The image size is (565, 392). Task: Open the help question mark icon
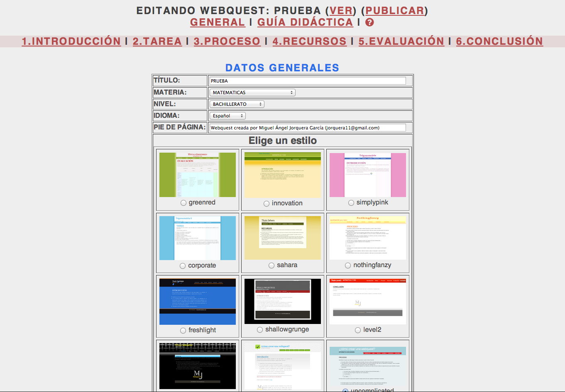click(x=369, y=23)
